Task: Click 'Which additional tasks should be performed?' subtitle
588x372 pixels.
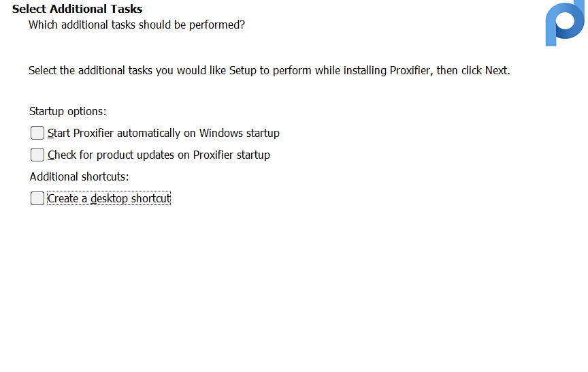Action: [136, 25]
